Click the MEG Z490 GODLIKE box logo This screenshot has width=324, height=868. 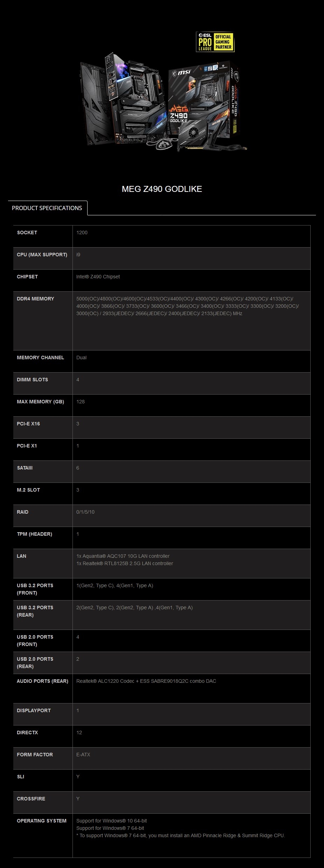(x=179, y=114)
